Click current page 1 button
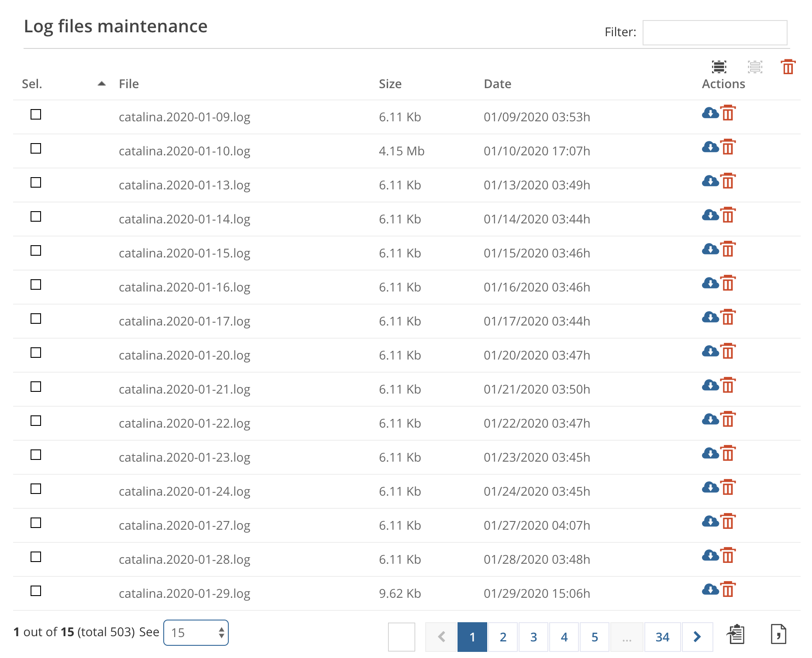 pos(472,637)
